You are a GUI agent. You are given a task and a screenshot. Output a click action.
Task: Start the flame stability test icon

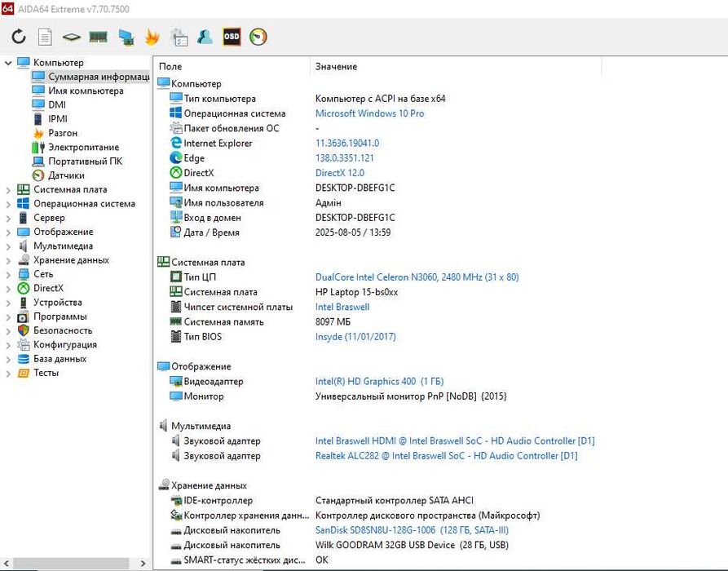coord(152,37)
